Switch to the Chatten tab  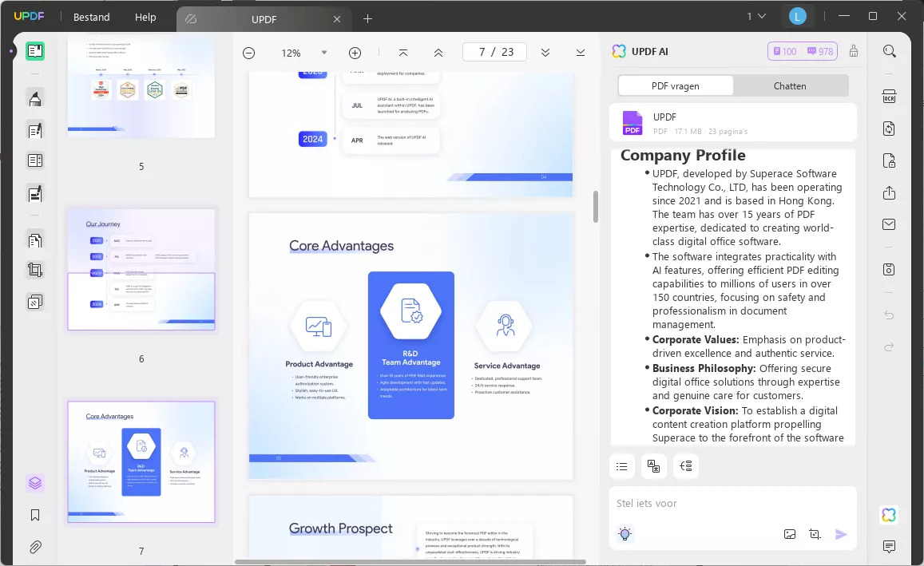point(790,86)
